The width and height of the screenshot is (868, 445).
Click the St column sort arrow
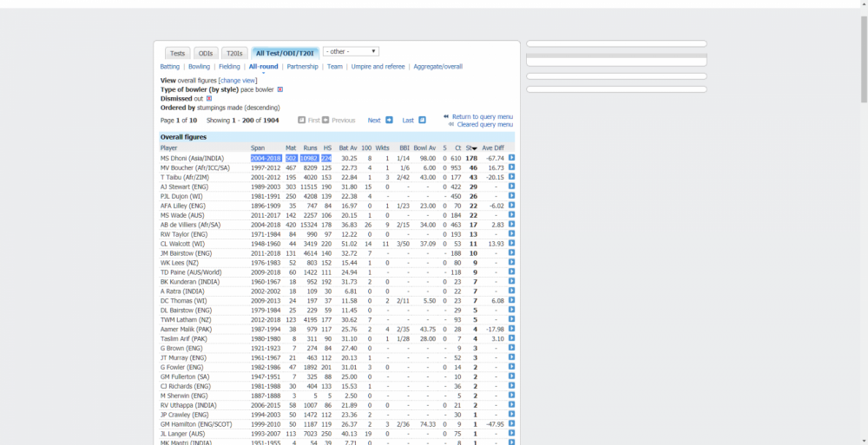tap(475, 148)
